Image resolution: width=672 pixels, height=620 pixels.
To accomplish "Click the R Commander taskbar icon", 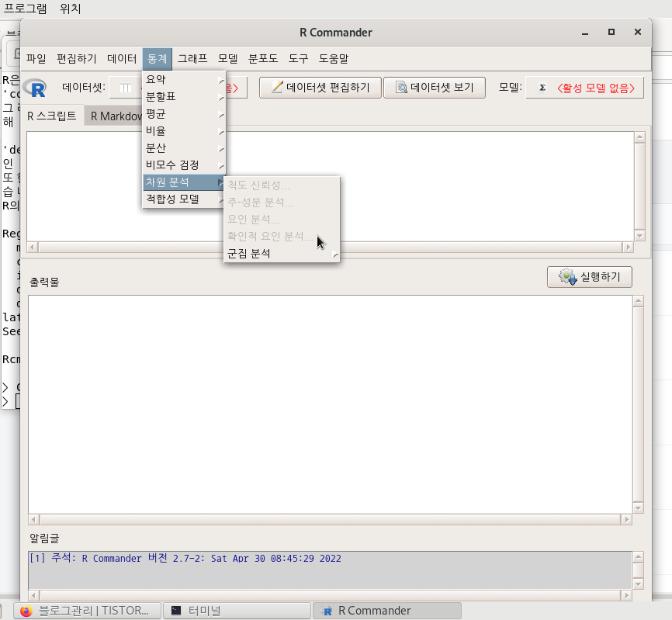I will click(326, 611).
